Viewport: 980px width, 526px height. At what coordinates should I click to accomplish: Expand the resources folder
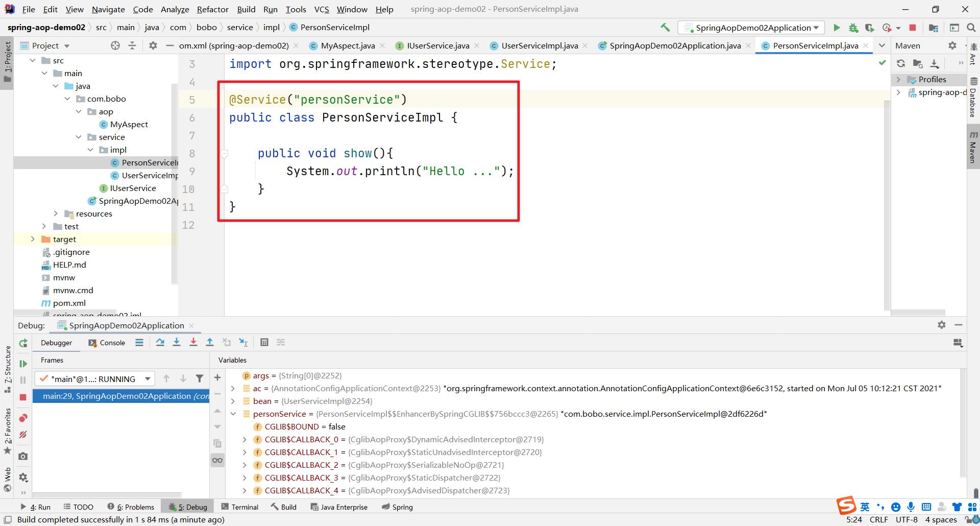click(56, 213)
